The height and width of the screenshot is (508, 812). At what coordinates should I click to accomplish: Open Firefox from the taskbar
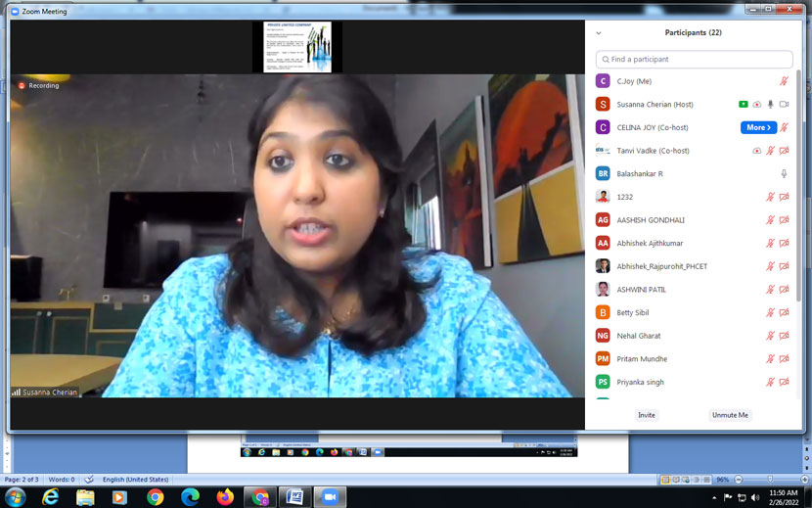pyautogui.click(x=225, y=497)
